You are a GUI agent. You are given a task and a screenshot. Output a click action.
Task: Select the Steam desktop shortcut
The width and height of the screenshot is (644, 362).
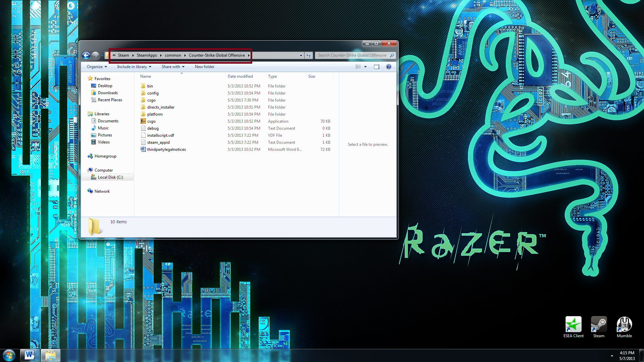599,327
